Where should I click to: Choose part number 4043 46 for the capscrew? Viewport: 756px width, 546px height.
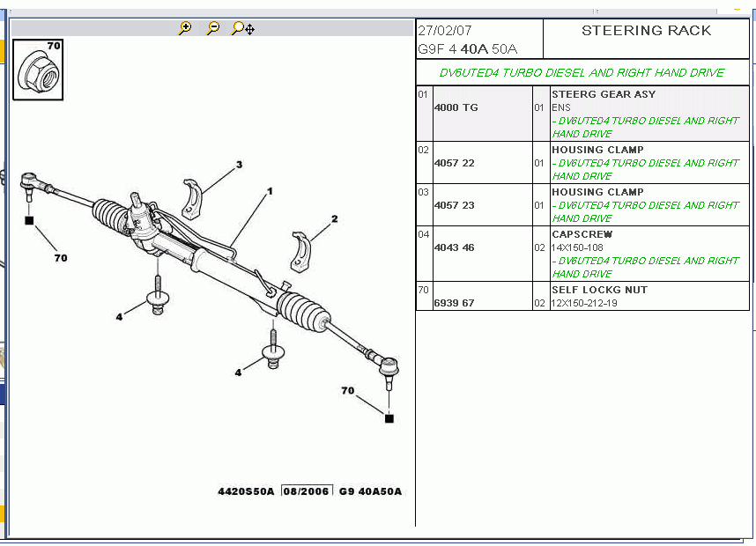click(x=454, y=247)
